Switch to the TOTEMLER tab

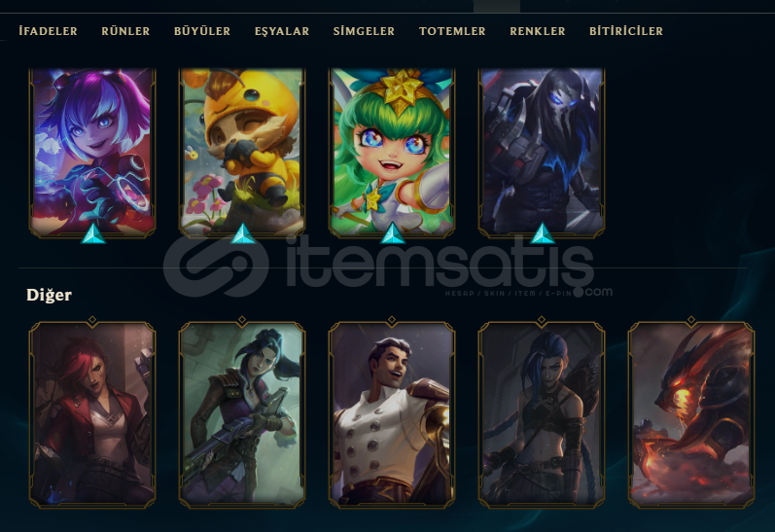pos(452,31)
